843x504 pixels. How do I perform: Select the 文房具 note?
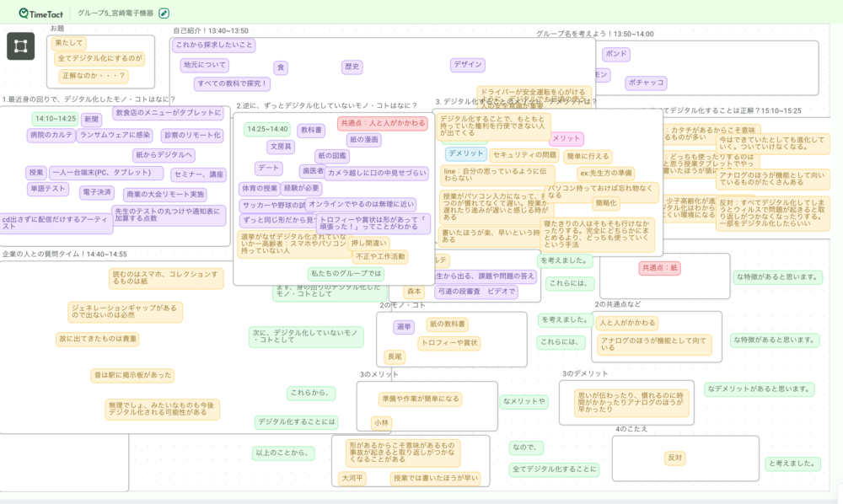[x=281, y=147]
